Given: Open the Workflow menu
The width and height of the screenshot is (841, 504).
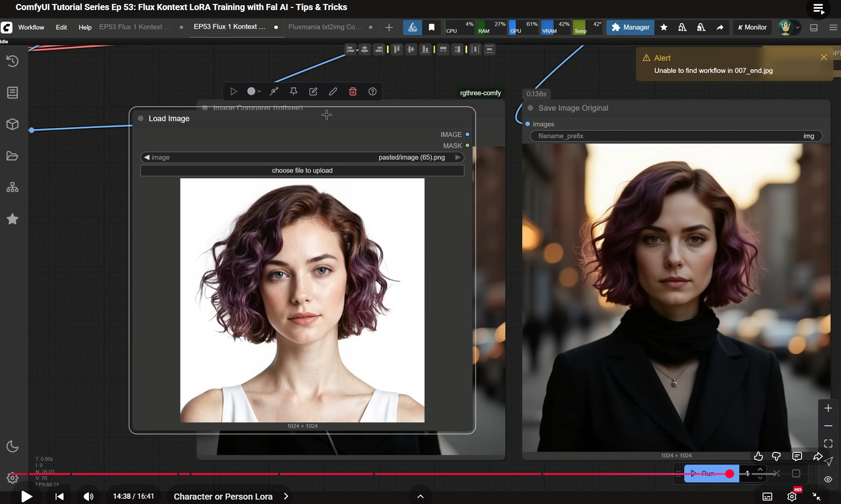Looking at the screenshot, I should coord(31,27).
